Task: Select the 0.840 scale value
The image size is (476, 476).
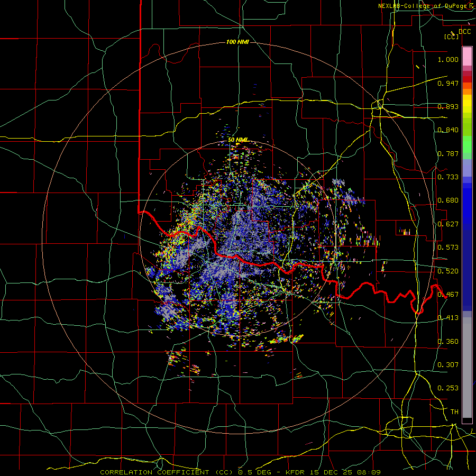Action: click(x=448, y=130)
